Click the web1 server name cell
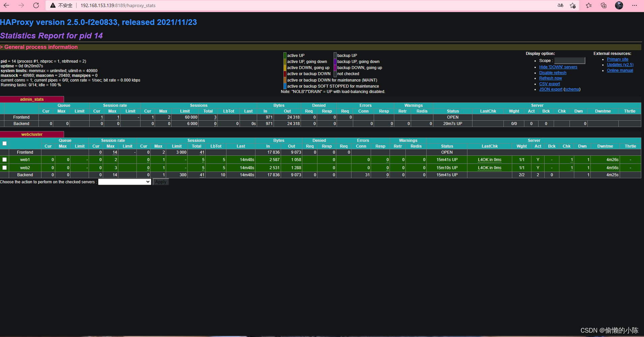The image size is (644, 337). tap(25, 160)
